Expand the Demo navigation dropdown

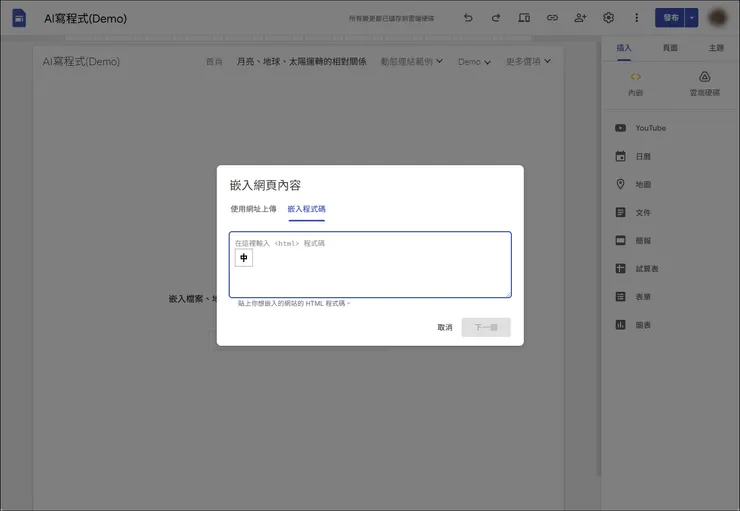coord(474,62)
